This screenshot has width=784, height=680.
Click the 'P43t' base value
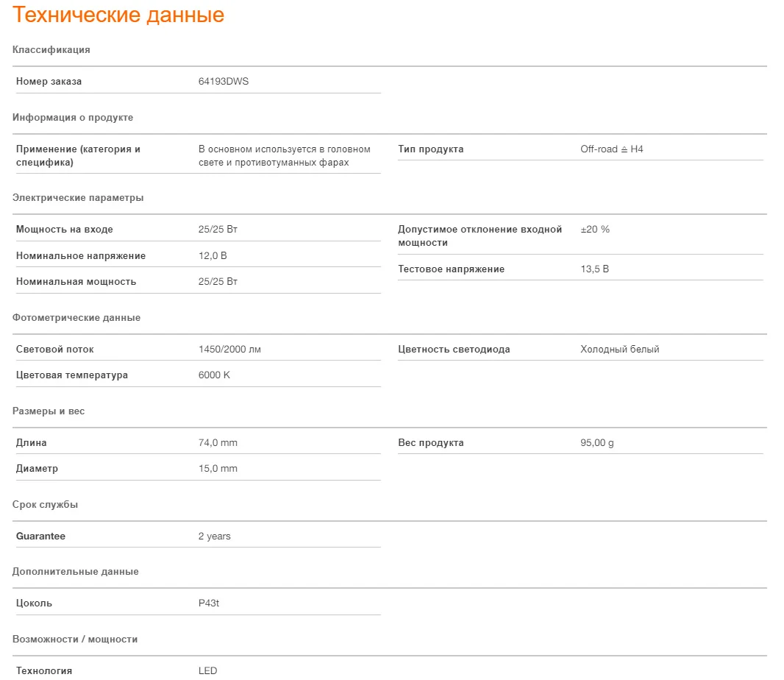208,603
